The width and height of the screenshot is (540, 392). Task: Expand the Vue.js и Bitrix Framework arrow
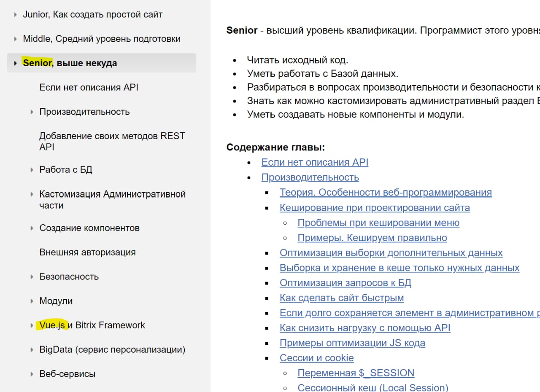(32, 325)
